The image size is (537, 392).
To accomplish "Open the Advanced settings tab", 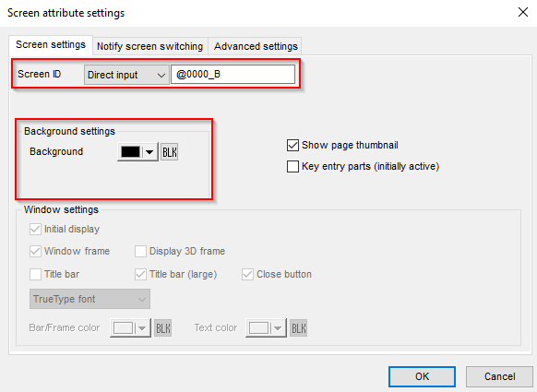I will [256, 46].
